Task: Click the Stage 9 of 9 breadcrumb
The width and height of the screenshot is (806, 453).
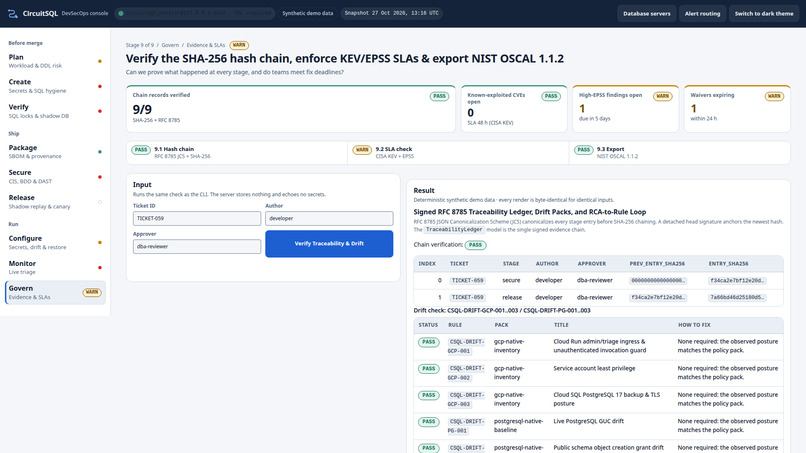Action: (140, 45)
